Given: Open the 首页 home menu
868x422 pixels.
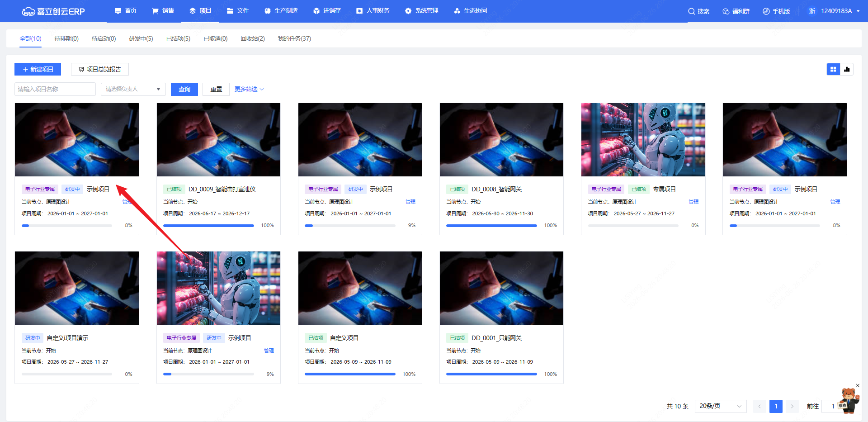Looking at the screenshot, I should point(126,11).
